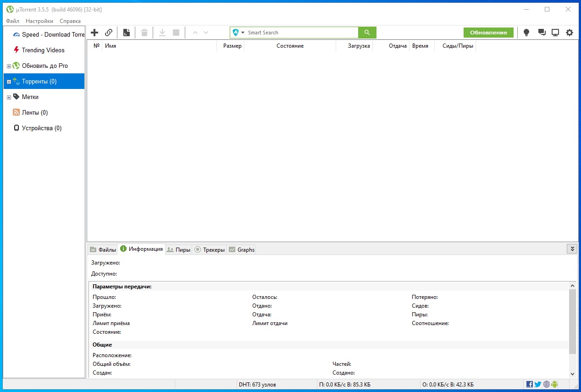Click the Add Torrent plus icon
This screenshot has height=392, width=581.
tap(94, 33)
